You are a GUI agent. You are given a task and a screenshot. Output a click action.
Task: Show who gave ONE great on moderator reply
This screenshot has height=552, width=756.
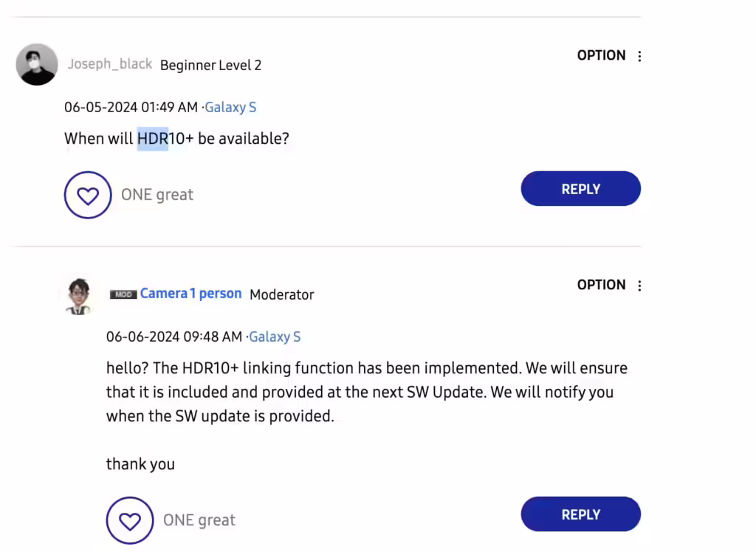pyautogui.click(x=199, y=520)
